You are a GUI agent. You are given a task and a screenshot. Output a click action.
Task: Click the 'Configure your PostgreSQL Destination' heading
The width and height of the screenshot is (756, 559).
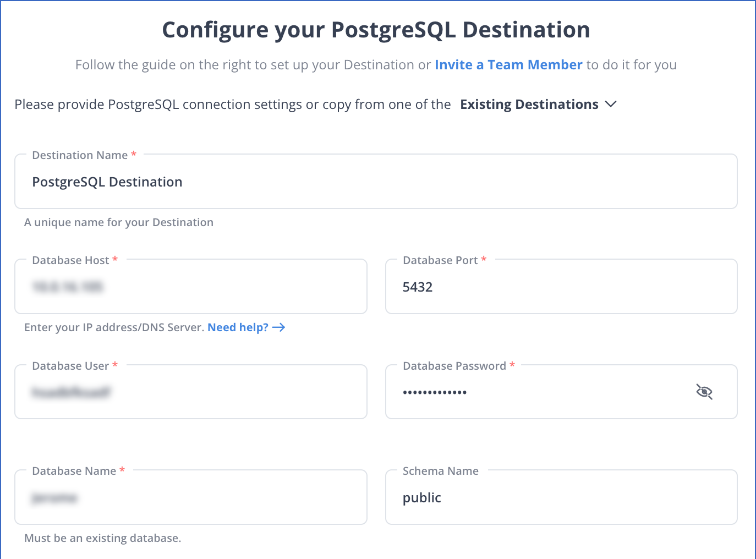[376, 30]
